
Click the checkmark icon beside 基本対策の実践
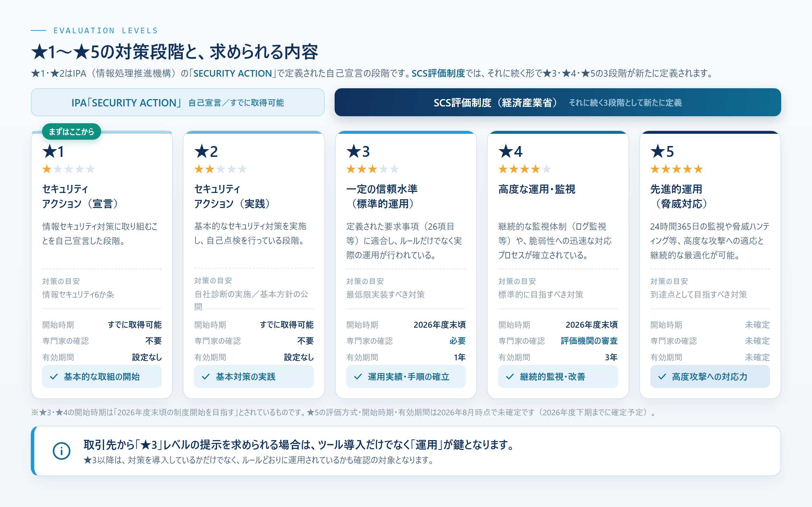coord(206,377)
